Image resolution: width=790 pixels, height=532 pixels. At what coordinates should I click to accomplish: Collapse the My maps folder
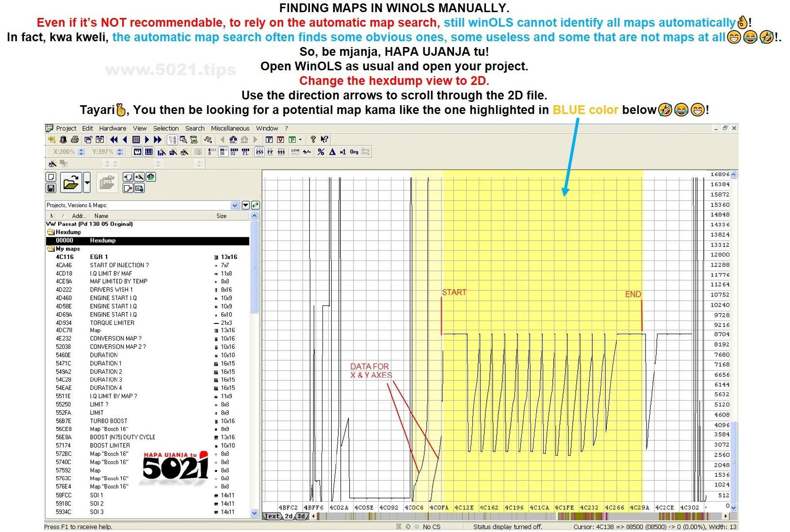(50, 249)
